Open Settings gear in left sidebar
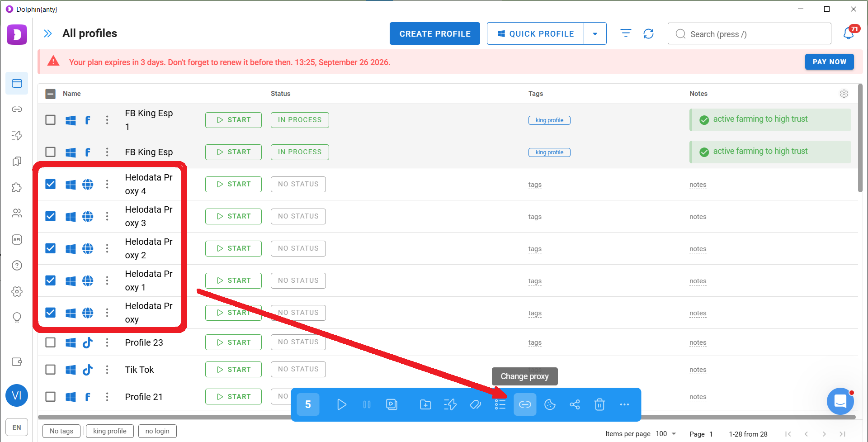868x442 pixels. tap(17, 291)
